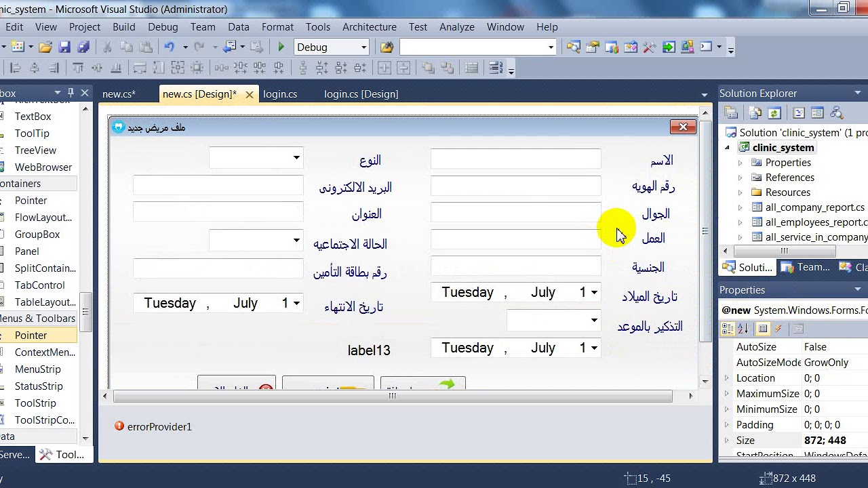Expand the Resources folder node
This screenshot has height=488, width=868.
point(740,192)
